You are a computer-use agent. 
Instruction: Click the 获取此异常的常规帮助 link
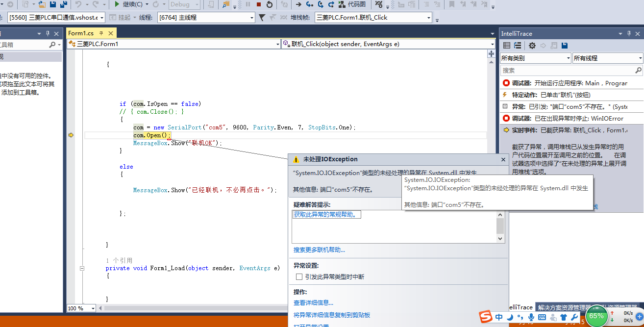pyautogui.click(x=327, y=215)
